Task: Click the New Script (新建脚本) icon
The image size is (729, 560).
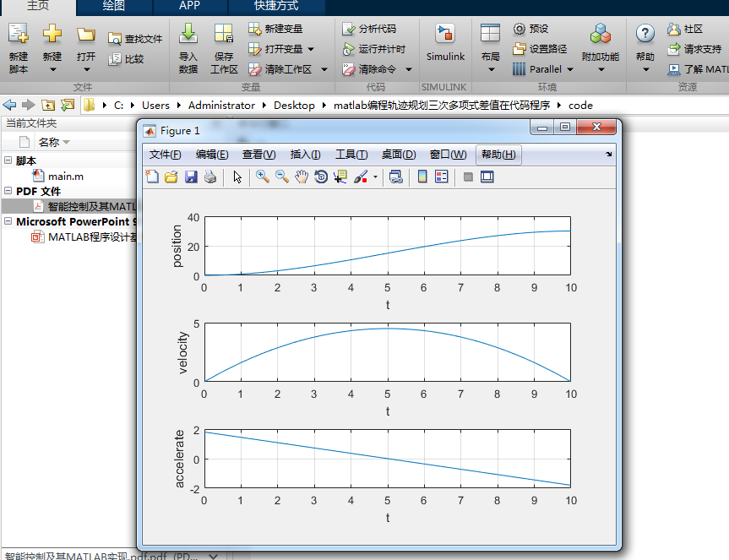Action: coord(19,34)
